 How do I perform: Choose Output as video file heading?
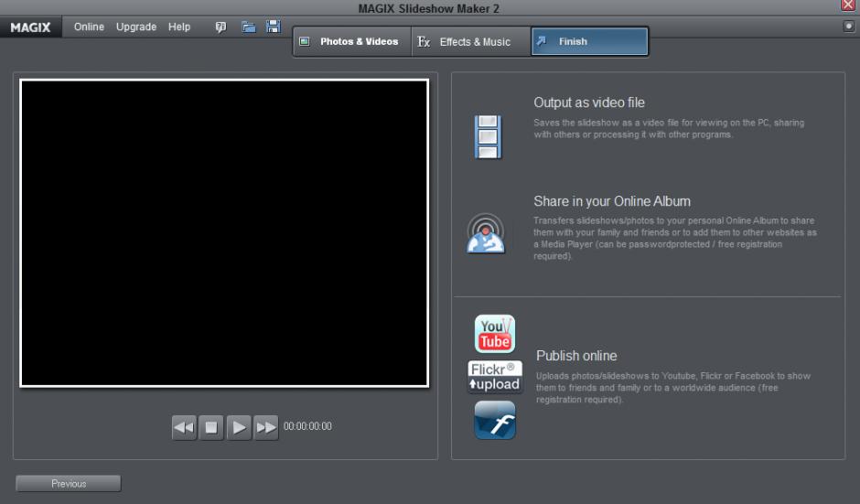tap(589, 102)
